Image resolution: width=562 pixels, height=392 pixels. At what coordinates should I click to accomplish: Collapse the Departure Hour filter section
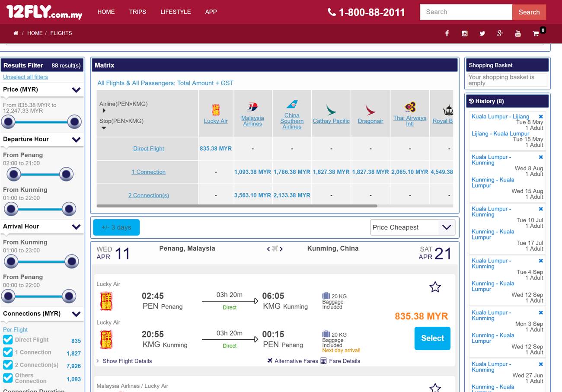coord(76,140)
